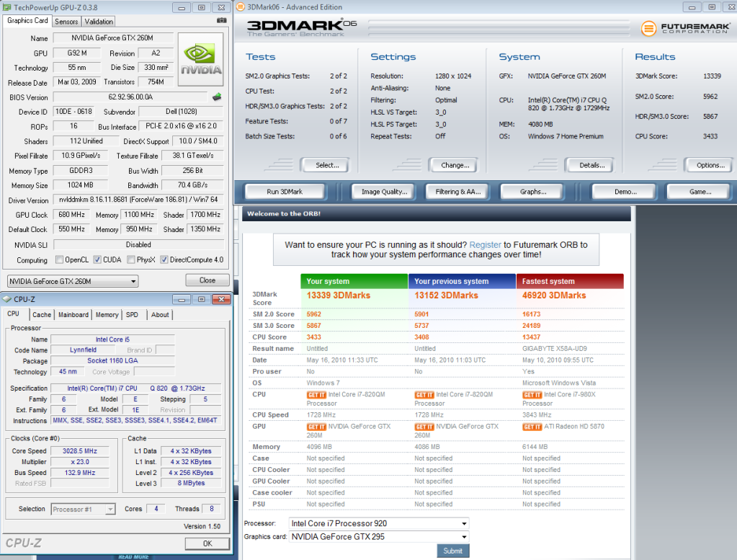The image size is (737, 560).
Task: Open Filtering & AA... tool
Action: pos(457,192)
